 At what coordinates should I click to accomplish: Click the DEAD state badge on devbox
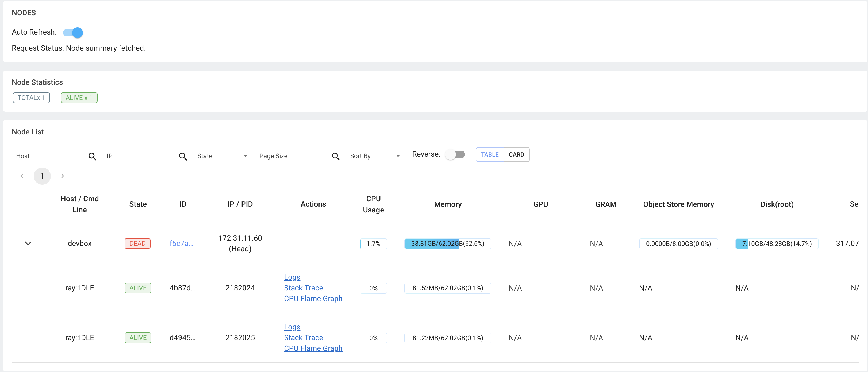137,243
